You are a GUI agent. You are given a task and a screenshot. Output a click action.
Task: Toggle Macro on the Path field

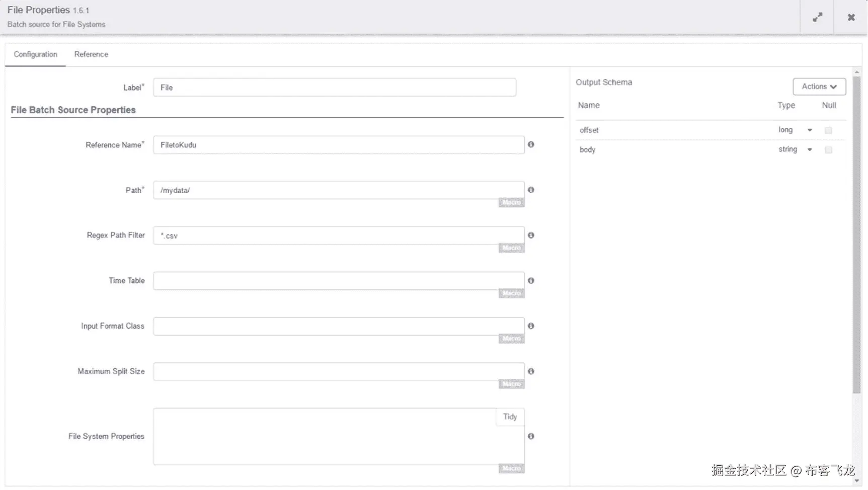click(511, 202)
